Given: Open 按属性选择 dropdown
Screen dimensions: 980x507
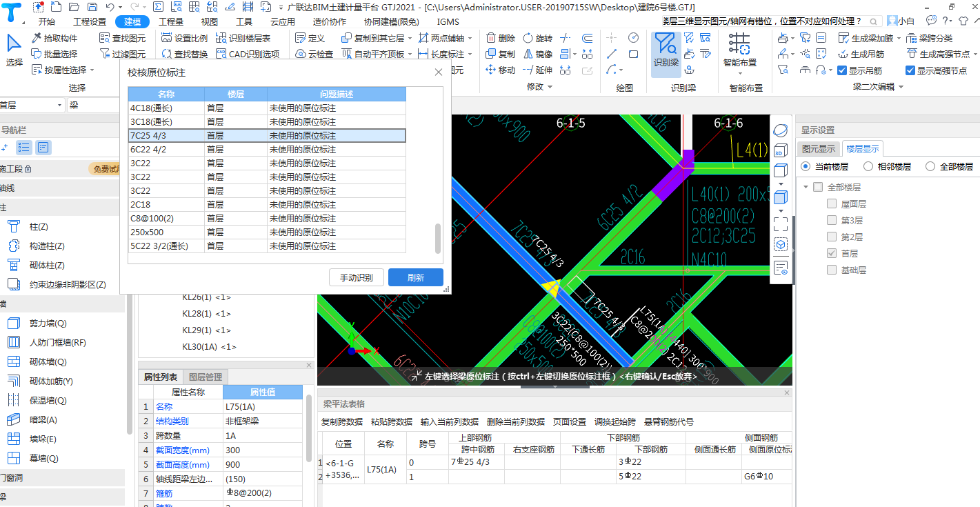Looking at the screenshot, I should (x=92, y=70).
